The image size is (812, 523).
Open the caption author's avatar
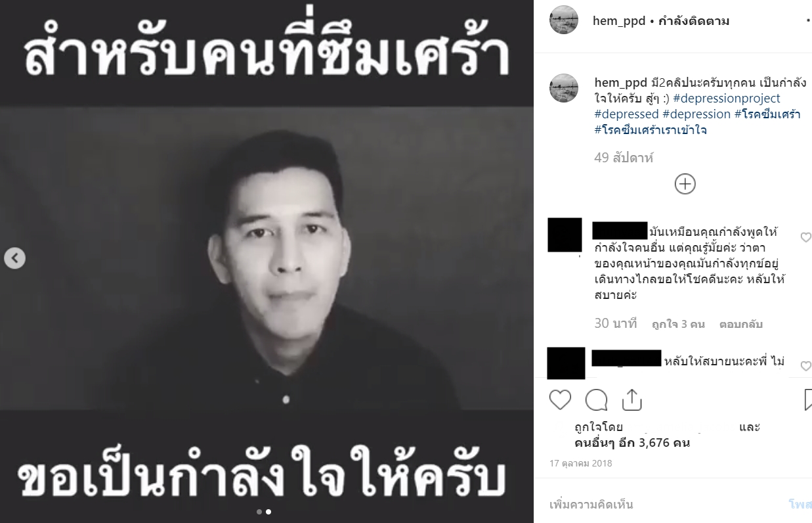[564, 88]
